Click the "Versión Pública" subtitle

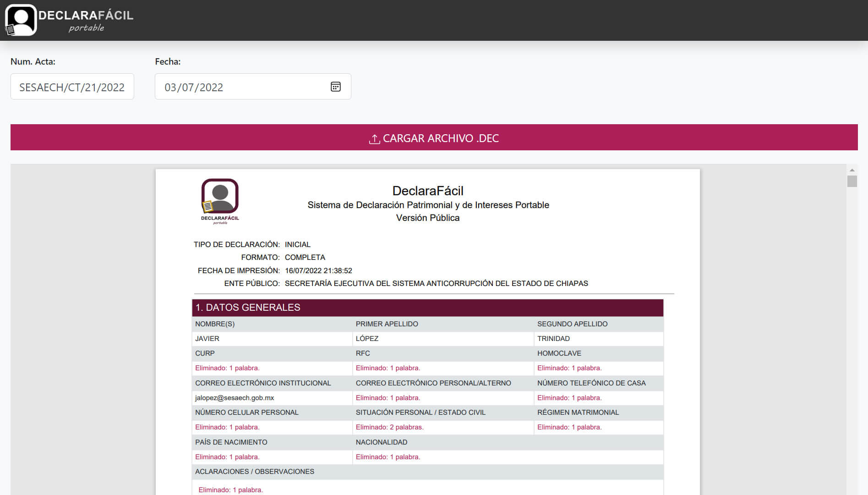click(x=428, y=218)
